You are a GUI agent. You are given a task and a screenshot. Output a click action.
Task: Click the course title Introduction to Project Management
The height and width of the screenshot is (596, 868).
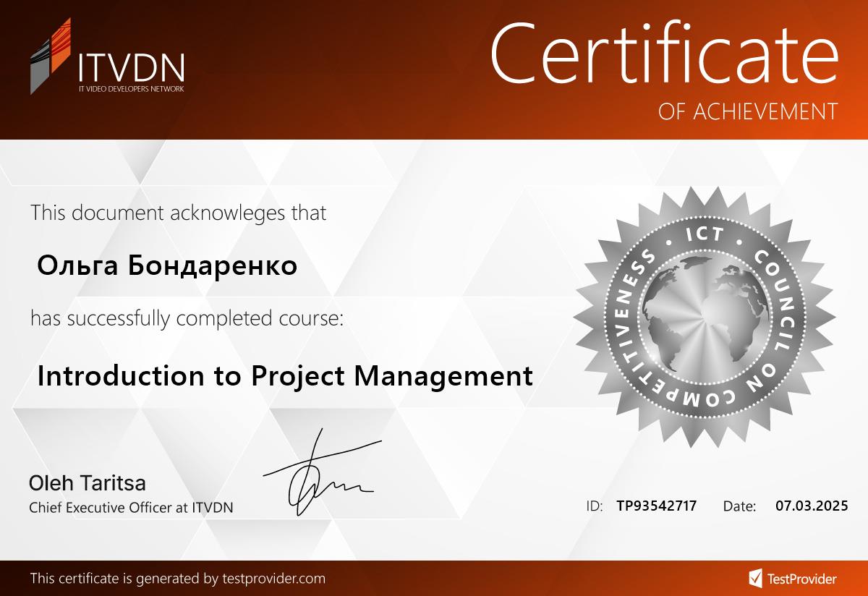[x=285, y=376]
